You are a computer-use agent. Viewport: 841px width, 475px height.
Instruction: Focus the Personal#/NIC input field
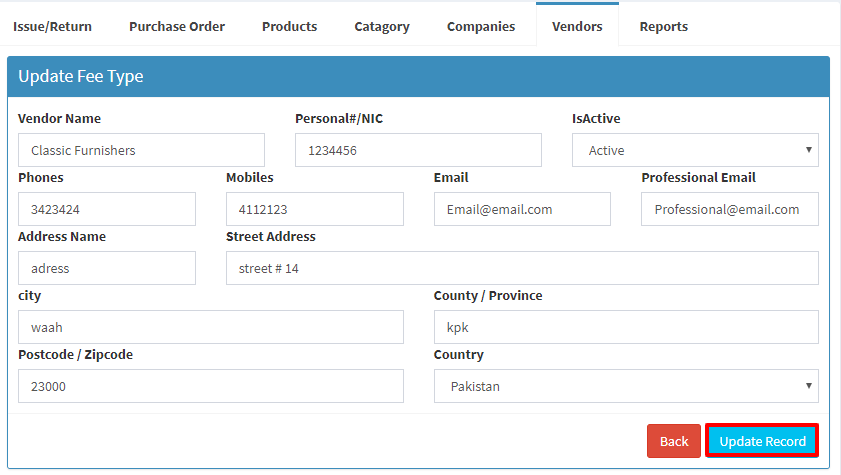418,150
